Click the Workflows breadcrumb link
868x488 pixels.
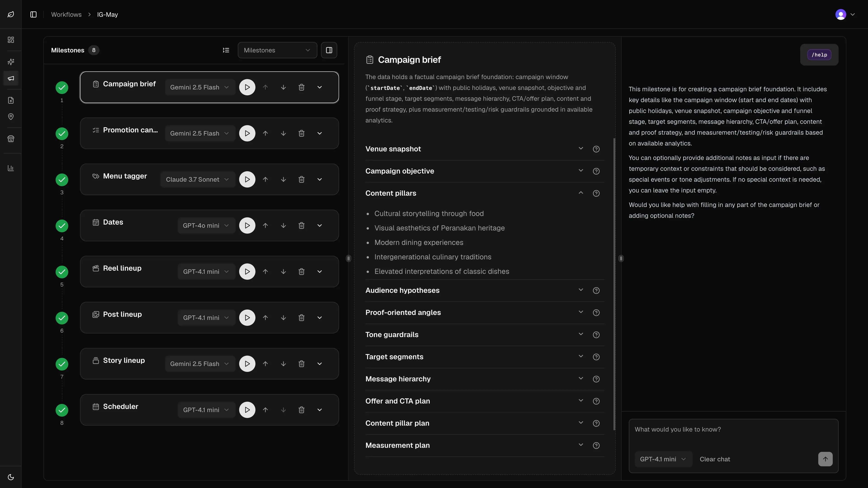click(66, 14)
